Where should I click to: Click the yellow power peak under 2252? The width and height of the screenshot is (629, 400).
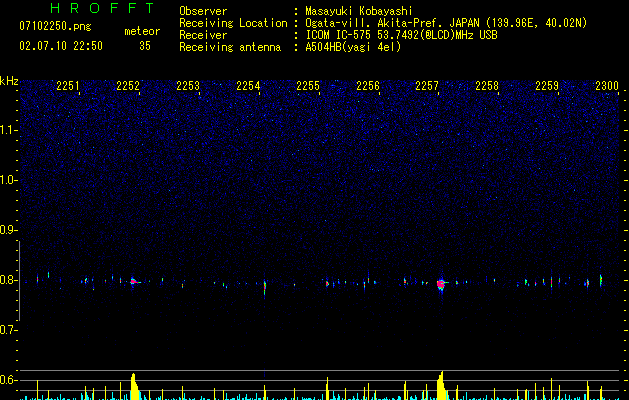134,387
